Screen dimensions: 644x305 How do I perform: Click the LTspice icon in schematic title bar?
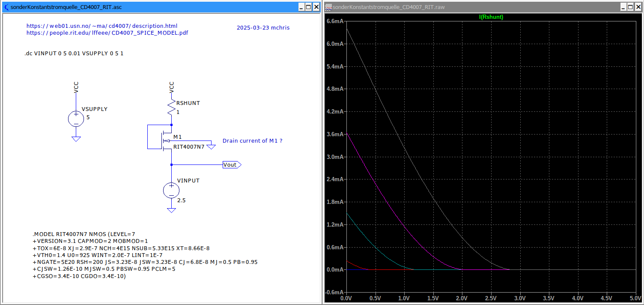click(x=5, y=7)
